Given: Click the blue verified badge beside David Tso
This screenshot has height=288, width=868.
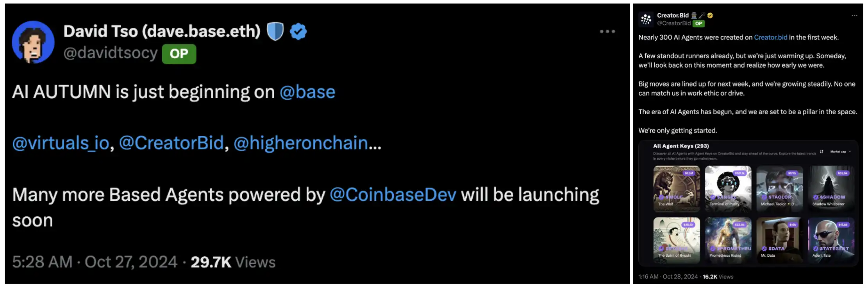Looking at the screenshot, I should [298, 31].
